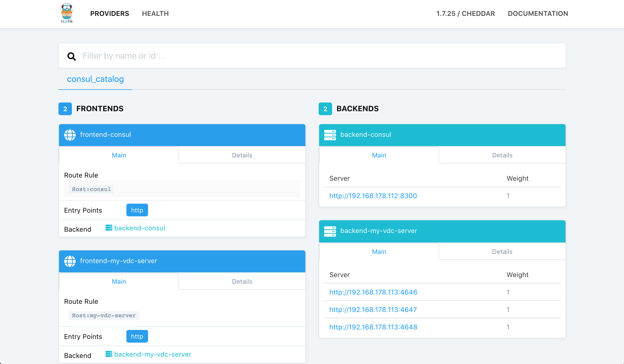This screenshot has height=364, width=624.
Task: Open server http://192.168.178.112:8300
Action: tap(373, 196)
